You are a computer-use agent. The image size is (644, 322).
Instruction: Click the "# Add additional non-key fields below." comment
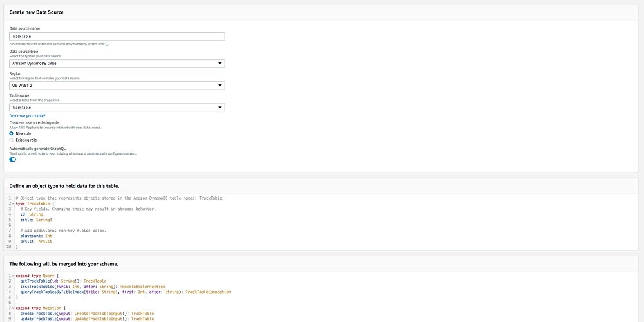[x=63, y=231]
